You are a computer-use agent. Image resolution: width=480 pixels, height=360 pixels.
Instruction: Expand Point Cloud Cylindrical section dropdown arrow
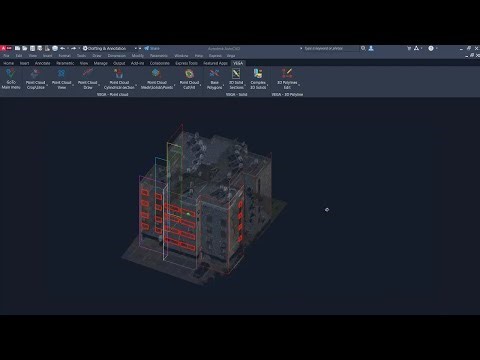136,85
